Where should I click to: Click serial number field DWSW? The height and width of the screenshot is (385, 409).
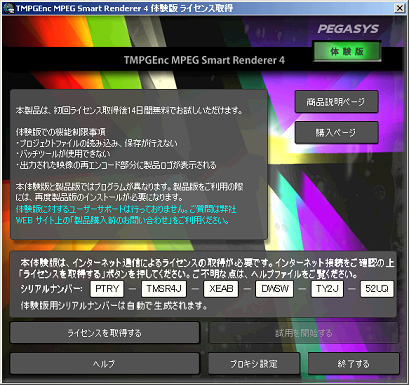(x=275, y=289)
